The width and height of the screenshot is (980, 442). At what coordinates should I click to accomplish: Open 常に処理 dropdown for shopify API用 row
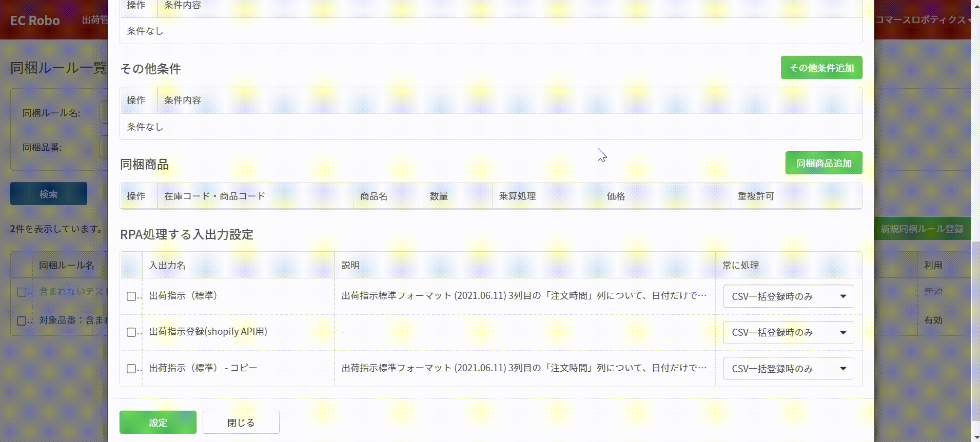[x=789, y=332]
